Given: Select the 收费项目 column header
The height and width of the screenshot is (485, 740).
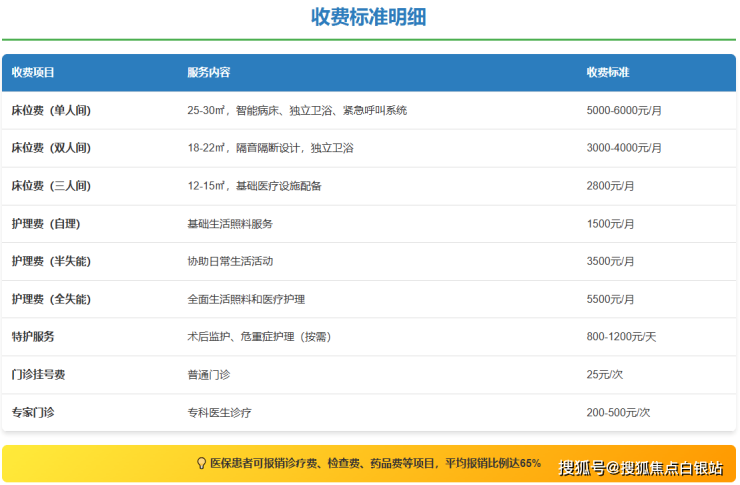Looking at the screenshot, I should pos(33,73).
